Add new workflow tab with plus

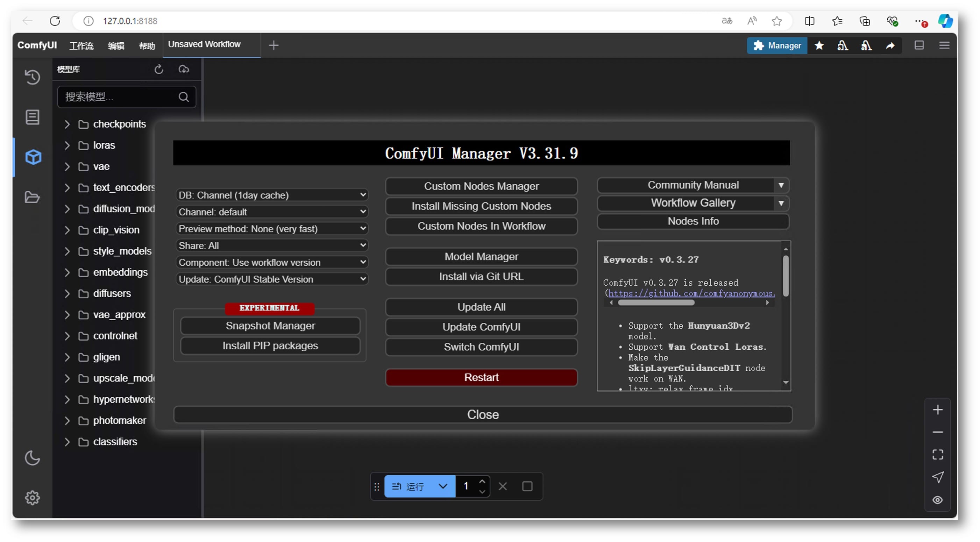tap(274, 46)
